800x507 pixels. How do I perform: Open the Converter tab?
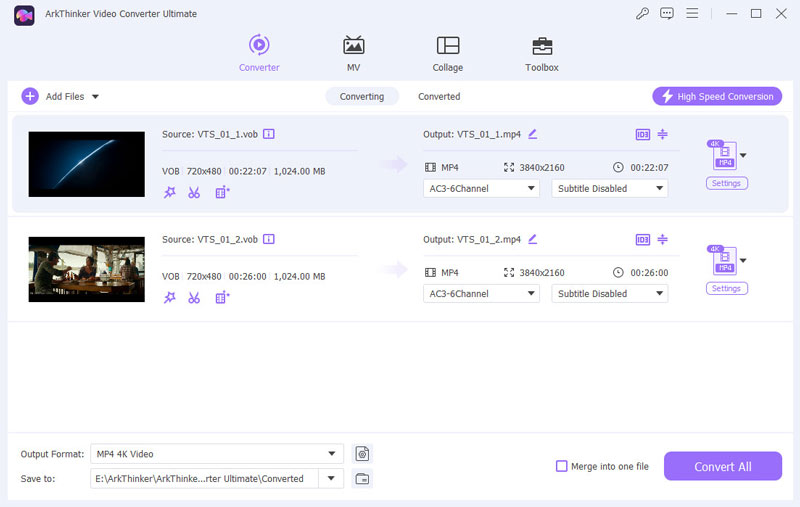pos(259,53)
